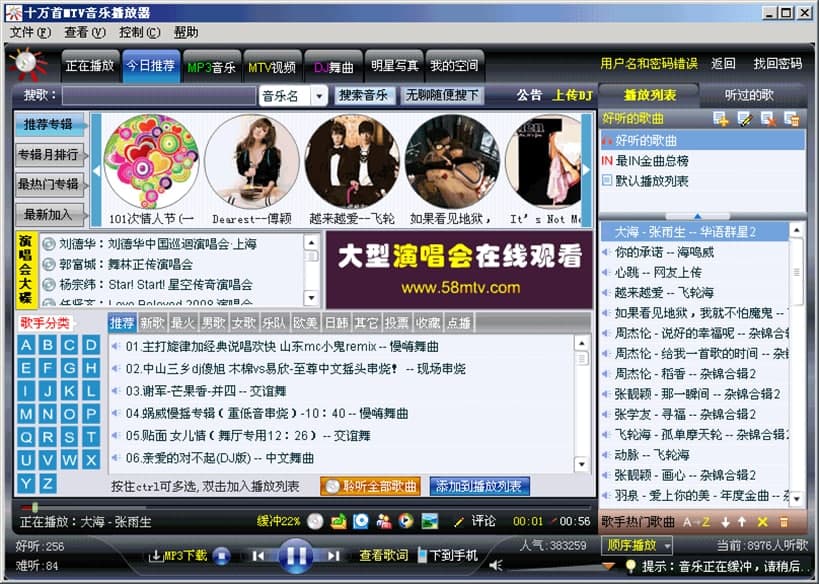This screenshot has height=584, width=819.
Task: Select song 心跳 -- 网友上传
Action: point(695,272)
